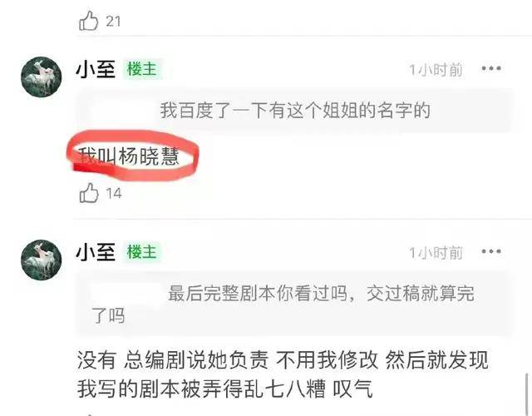Tap the 1小时前 timestamp on first comment
Image resolution: width=532 pixels, height=416 pixels.
tap(436, 70)
